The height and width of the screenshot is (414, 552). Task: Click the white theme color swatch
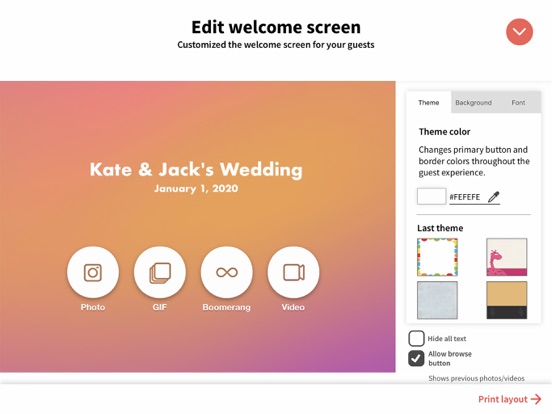pyautogui.click(x=432, y=196)
